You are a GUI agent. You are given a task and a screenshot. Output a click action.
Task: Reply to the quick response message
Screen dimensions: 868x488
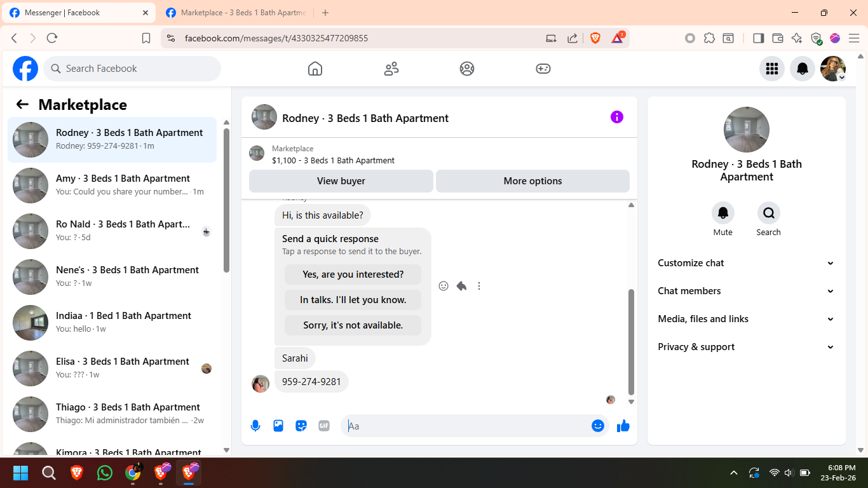pos(461,286)
